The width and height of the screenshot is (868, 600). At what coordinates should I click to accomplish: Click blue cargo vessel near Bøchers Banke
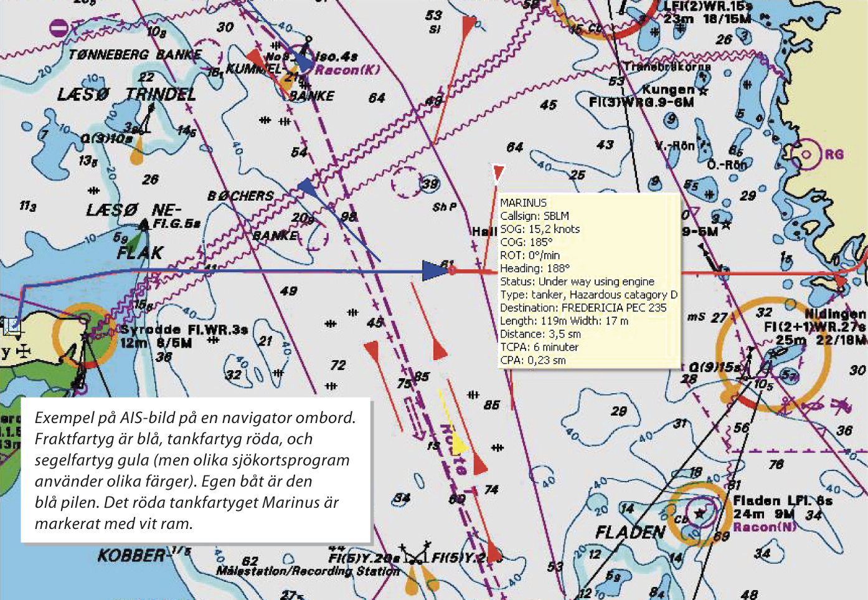click(308, 186)
